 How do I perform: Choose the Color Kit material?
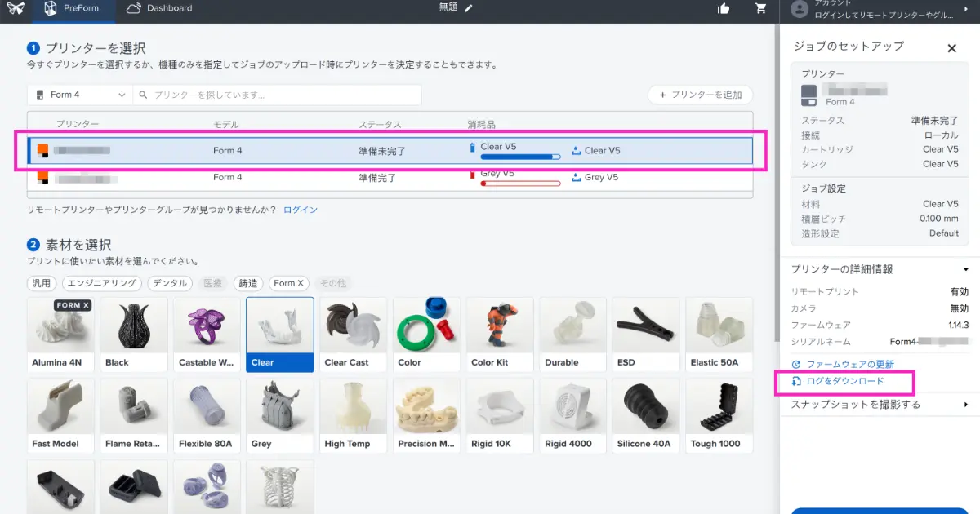500,335
